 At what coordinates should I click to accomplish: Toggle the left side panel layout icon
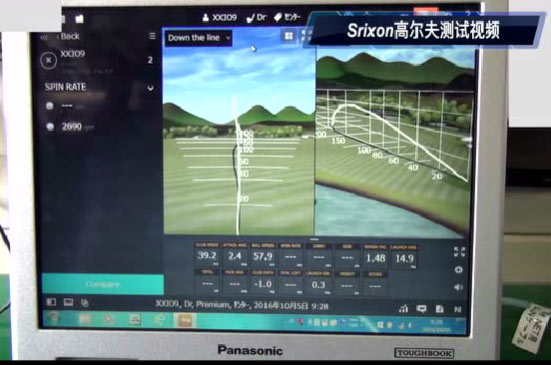(51, 302)
